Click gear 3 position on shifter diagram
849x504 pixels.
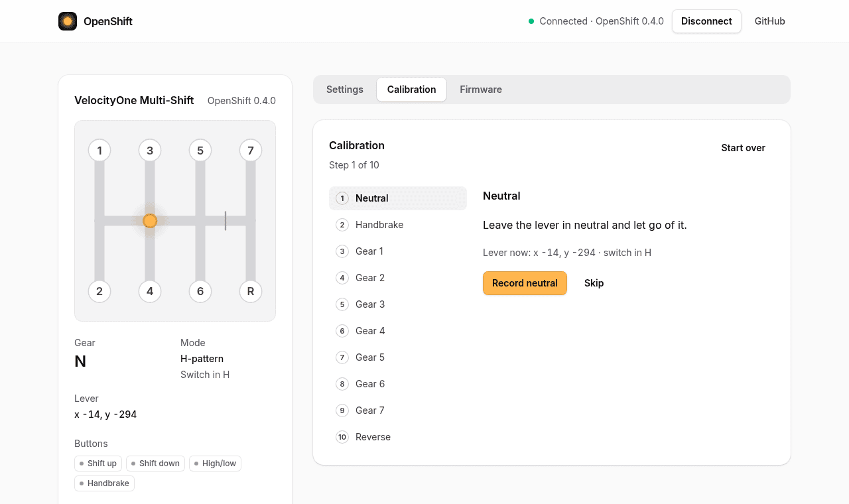(x=150, y=151)
